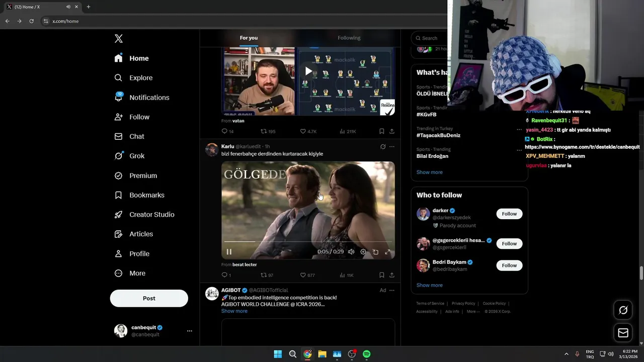Click the X logo in sidebar
The width and height of the screenshot is (644, 362).
pyautogui.click(x=119, y=39)
